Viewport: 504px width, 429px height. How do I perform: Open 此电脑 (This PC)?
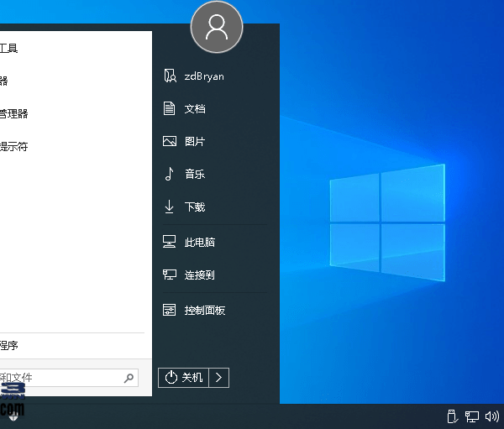(200, 243)
